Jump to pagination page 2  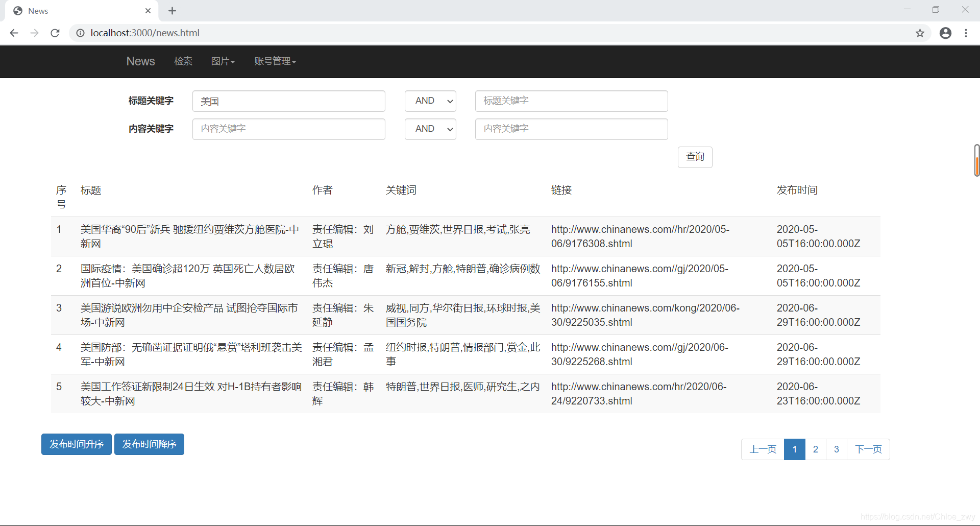click(816, 449)
